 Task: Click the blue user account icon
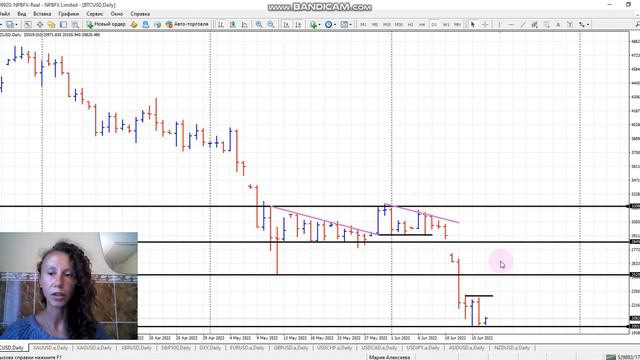(145, 24)
